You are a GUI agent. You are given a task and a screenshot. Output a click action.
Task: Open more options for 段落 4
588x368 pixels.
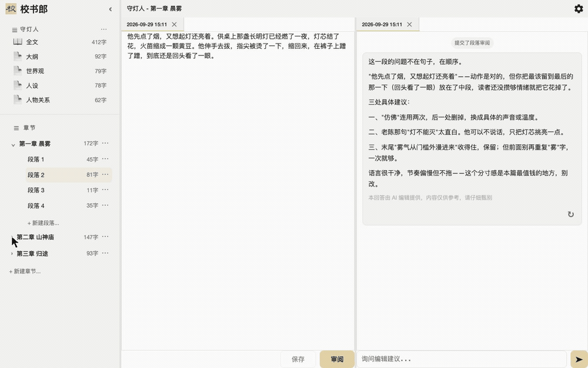[x=105, y=205]
